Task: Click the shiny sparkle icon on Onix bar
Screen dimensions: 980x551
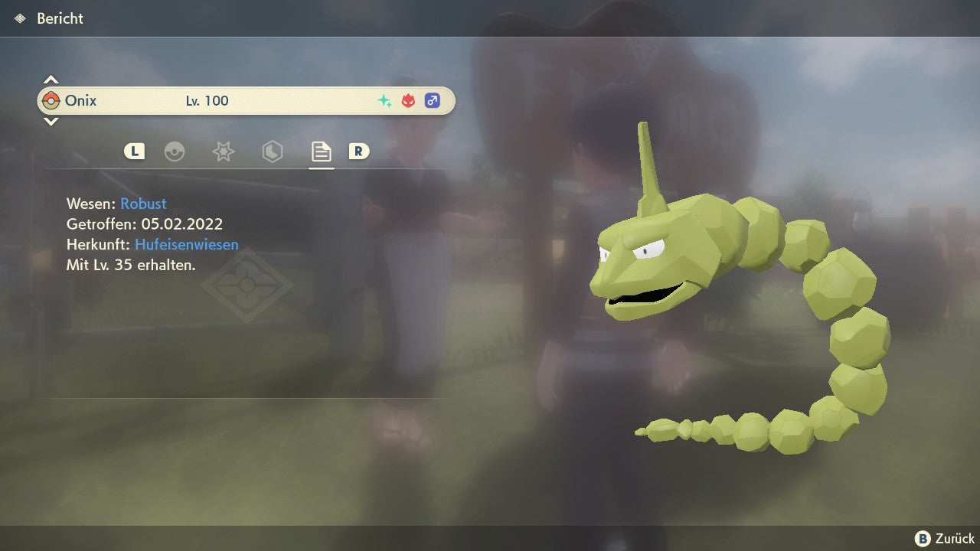Action: coord(384,101)
